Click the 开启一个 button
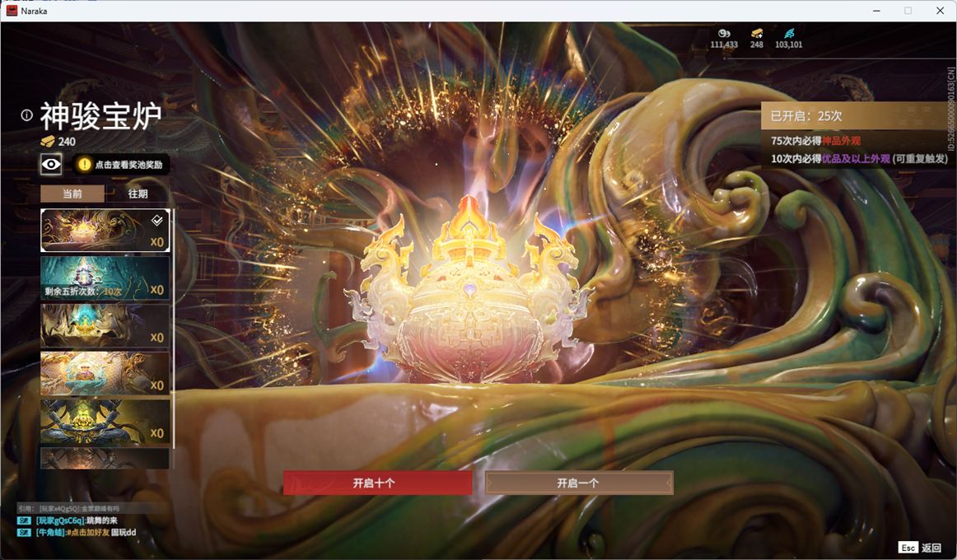957x560 pixels. click(579, 483)
